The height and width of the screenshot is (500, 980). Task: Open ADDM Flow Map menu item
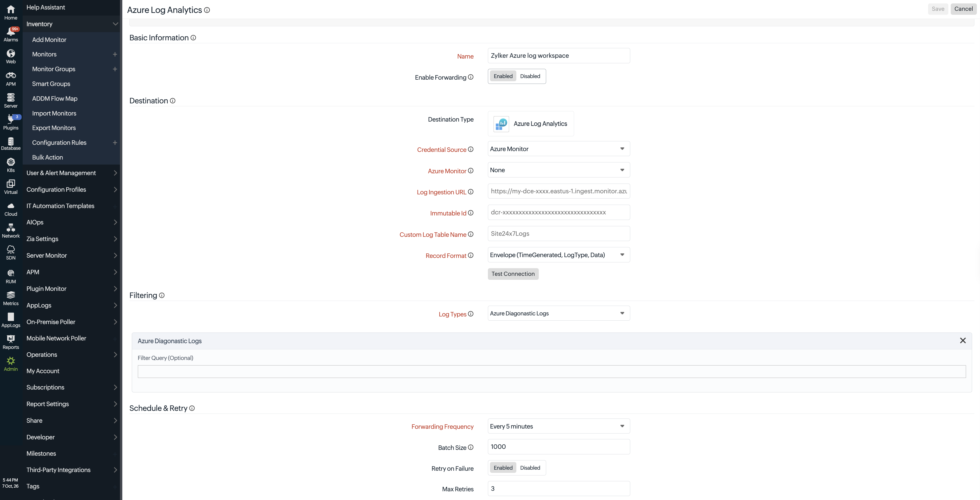[55, 99]
